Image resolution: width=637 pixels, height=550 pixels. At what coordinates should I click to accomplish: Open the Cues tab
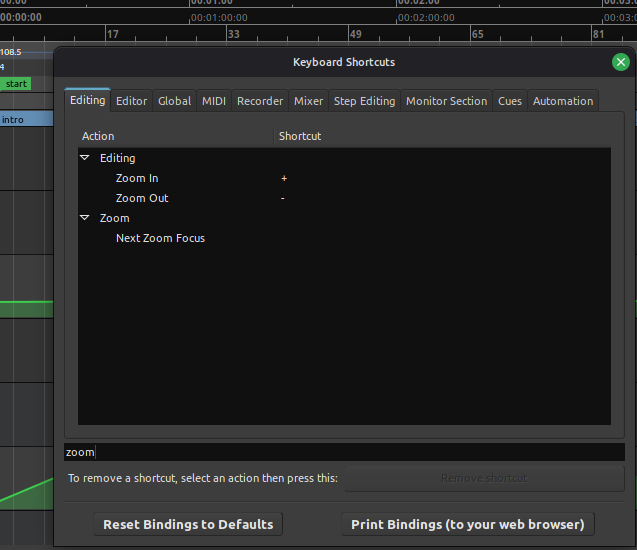coord(510,101)
